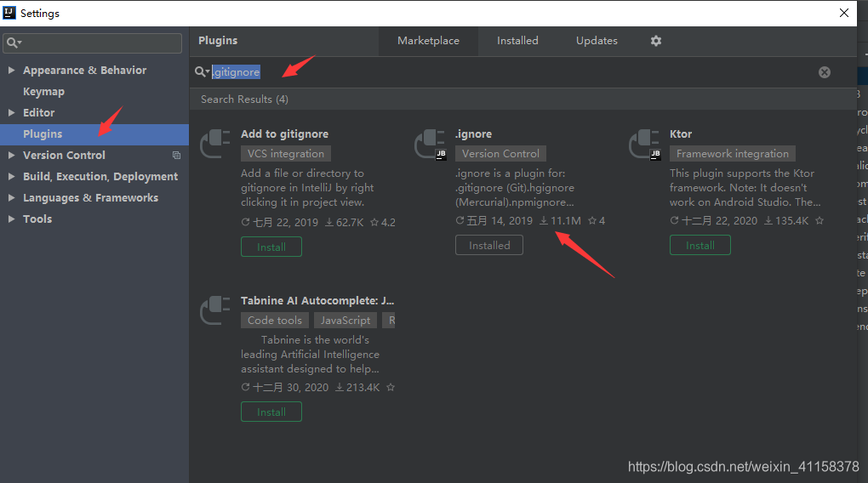Click the Code tools tag
This screenshot has height=483, width=868.
coord(275,321)
